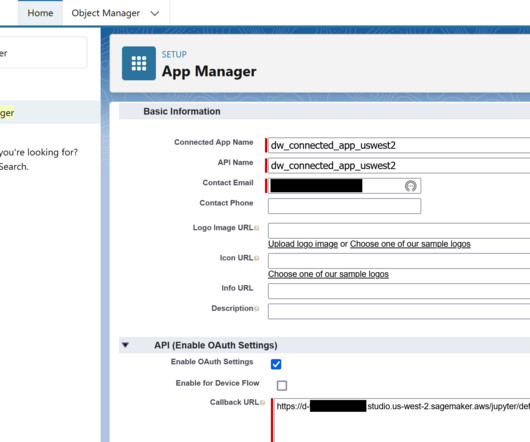Uncheck Enable OAuth Settings checkbox
Viewport: 530px width, 442px height.
(x=276, y=364)
